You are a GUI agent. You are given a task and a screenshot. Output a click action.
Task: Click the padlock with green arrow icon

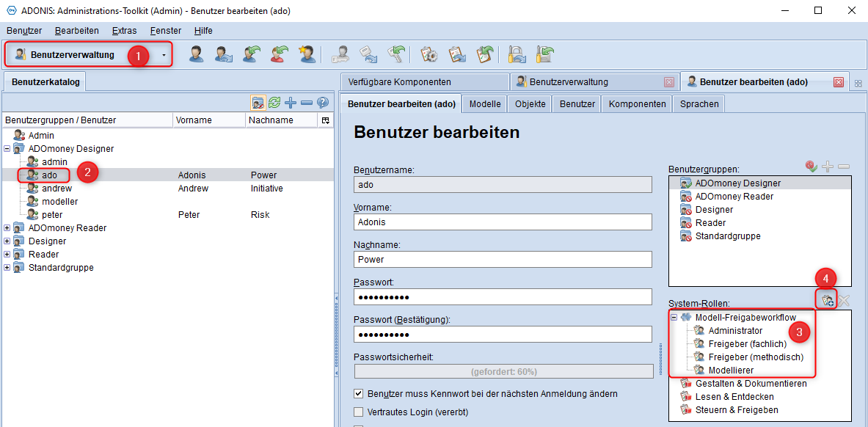[544, 54]
